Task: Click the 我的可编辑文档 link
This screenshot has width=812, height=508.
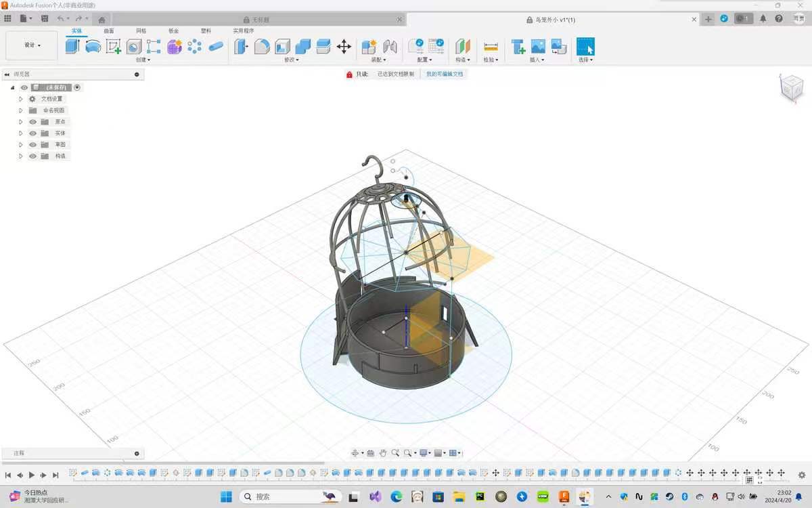Action: pyautogui.click(x=445, y=74)
